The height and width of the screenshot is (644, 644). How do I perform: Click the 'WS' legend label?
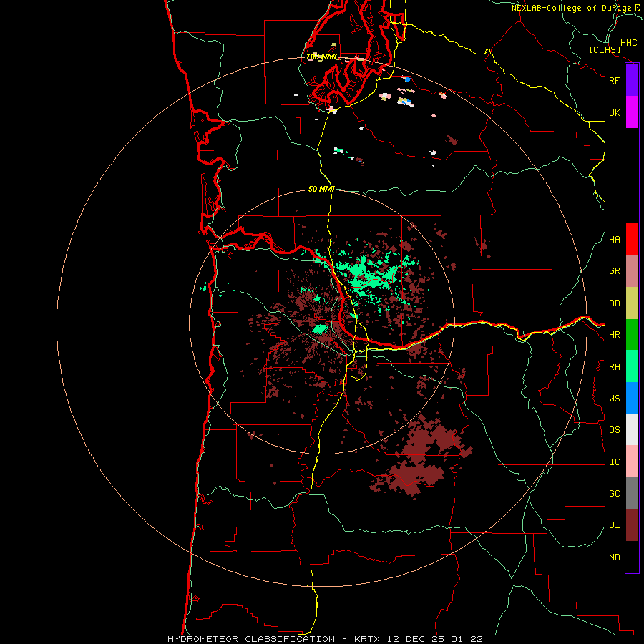(614, 398)
